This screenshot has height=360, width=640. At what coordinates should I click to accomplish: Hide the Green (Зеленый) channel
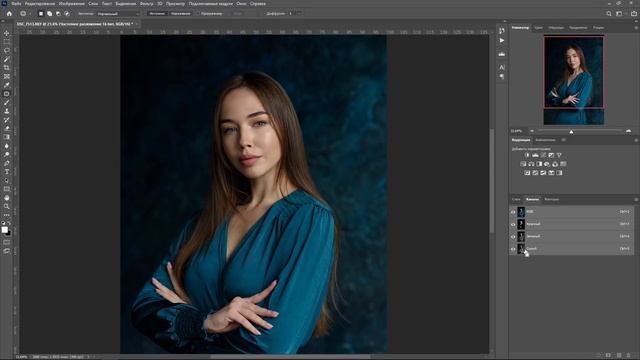[x=513, y=236]
